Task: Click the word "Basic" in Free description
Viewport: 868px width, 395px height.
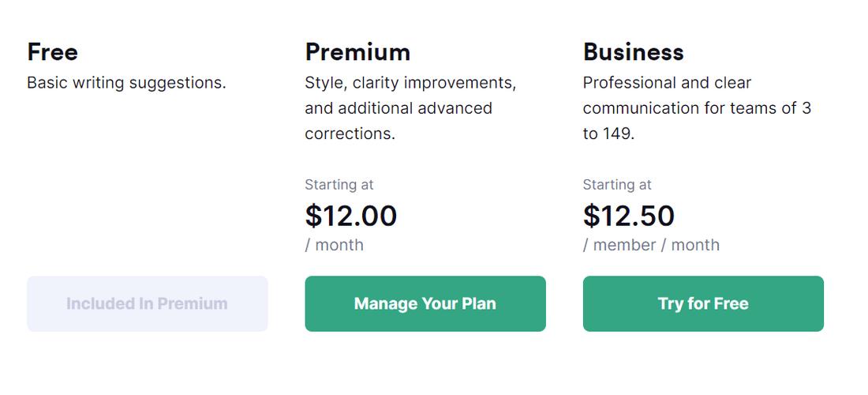Action: coord(47,83)
